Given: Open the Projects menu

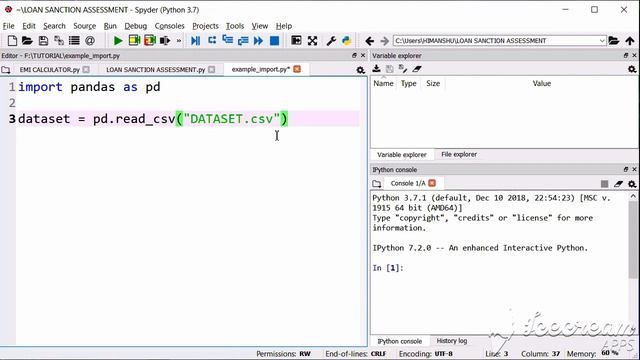Looking at the screenshot, I should coord(205,26).
